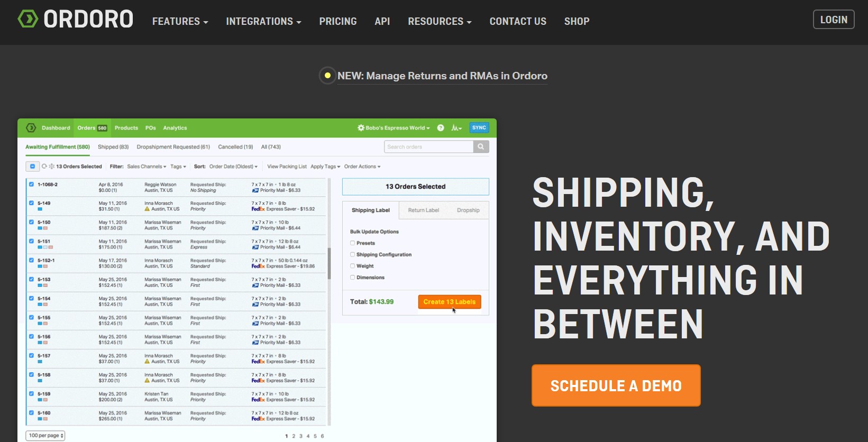Open the activity graph icon menu
Viewport: 868px width, 442px height.
click(x=456, y=128)
